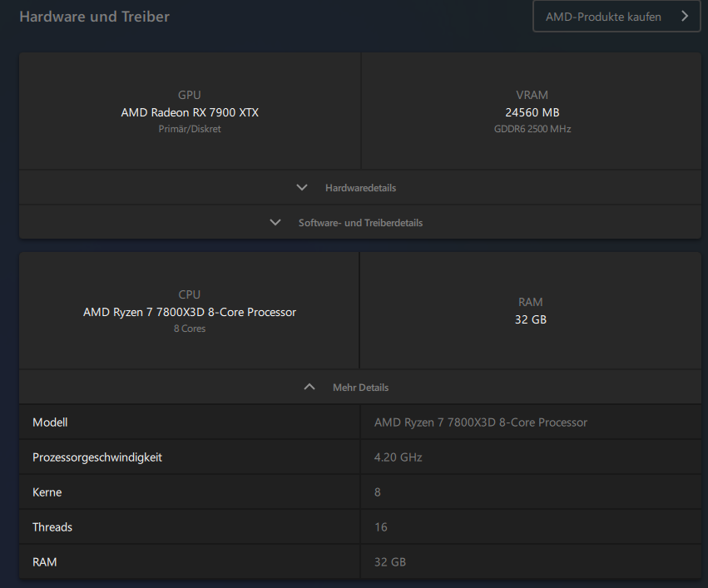Click the chevron beside Software- und Treiberdetails

(275, 222)
